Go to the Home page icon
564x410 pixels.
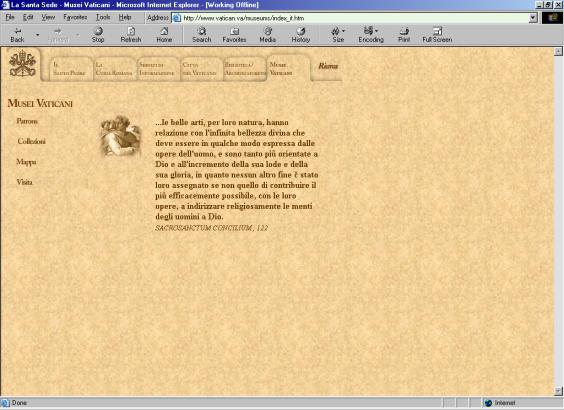164,35
